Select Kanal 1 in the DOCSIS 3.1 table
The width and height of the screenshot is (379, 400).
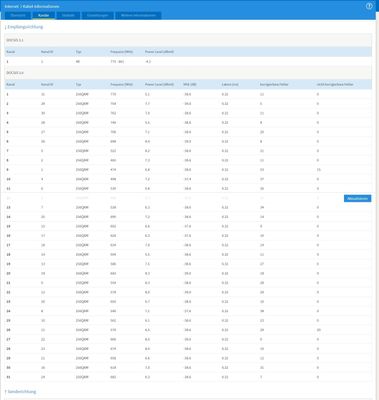(x=188, y=62)
